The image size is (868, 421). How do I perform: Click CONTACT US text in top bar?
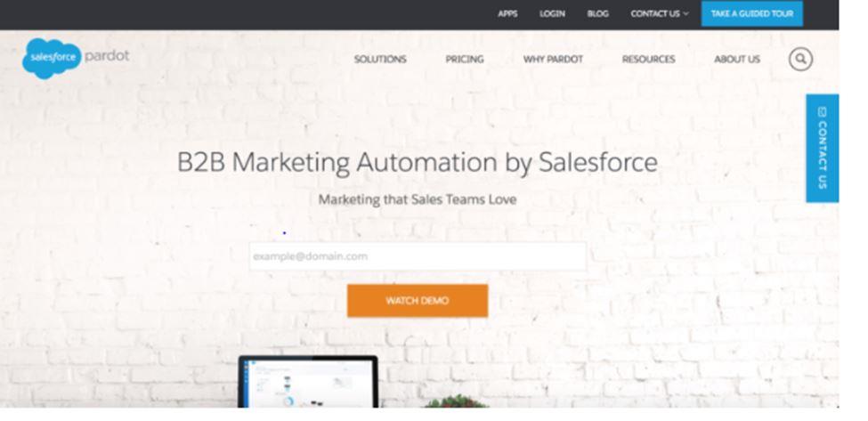(x=655, y=14)
